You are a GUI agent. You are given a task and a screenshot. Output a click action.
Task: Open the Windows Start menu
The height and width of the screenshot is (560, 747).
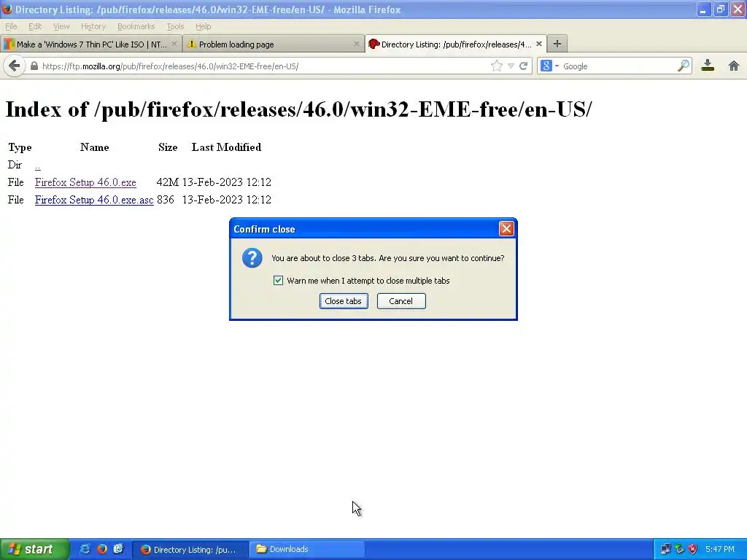tap(34, 549)
